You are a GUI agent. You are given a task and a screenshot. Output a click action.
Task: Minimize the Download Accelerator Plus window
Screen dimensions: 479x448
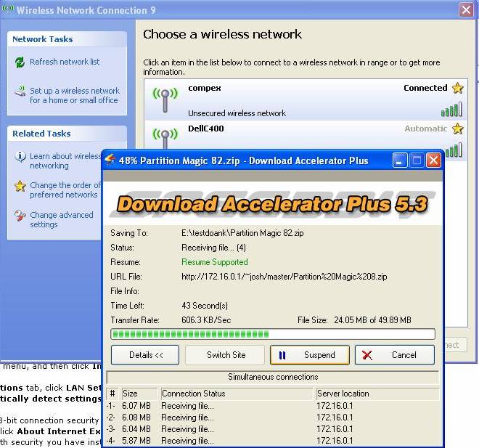pyautogui.click(x=400, y=160)
